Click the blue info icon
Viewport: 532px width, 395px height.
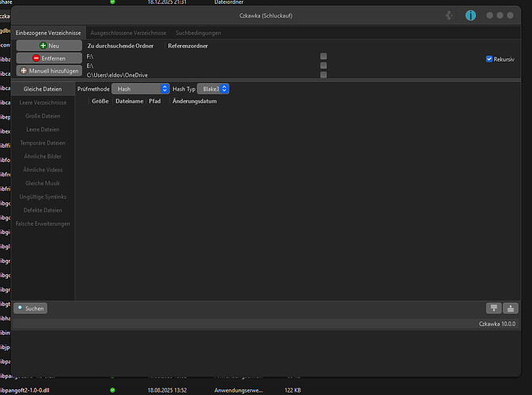pos(471,15)
